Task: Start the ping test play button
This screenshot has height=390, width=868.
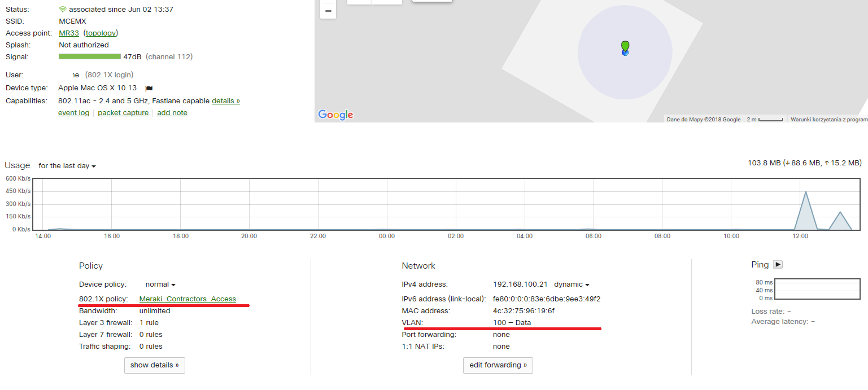Action: (778, 264)
